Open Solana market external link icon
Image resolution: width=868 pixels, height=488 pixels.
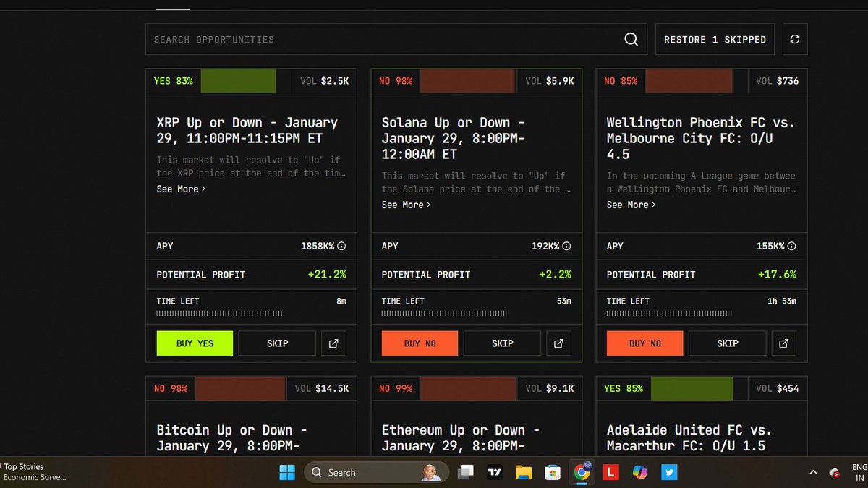click(x=558, y=343)
